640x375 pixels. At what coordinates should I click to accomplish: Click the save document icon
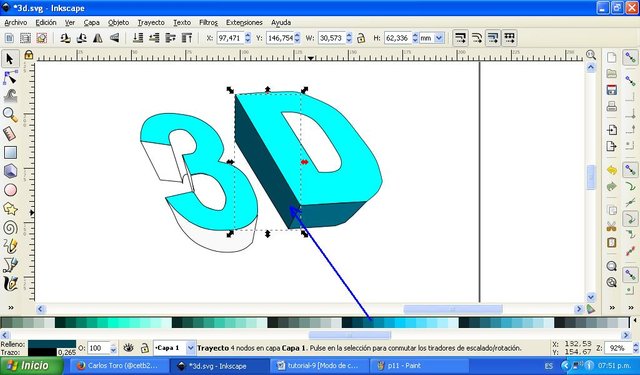click(x=611, y=90)
